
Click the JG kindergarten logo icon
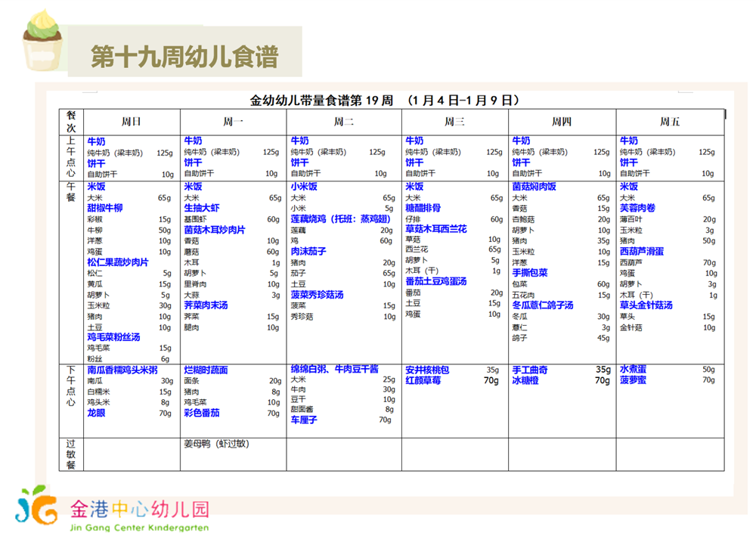click(37, 509)
